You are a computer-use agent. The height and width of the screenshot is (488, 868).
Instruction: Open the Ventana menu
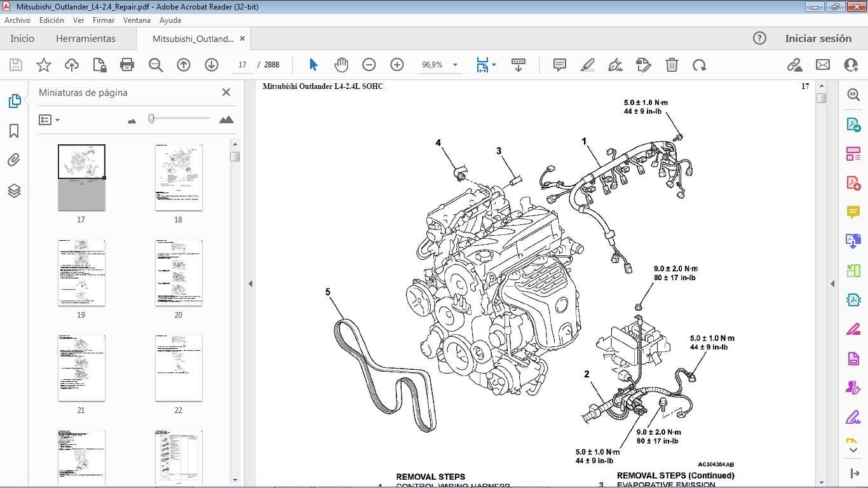[x=137, y=20]
